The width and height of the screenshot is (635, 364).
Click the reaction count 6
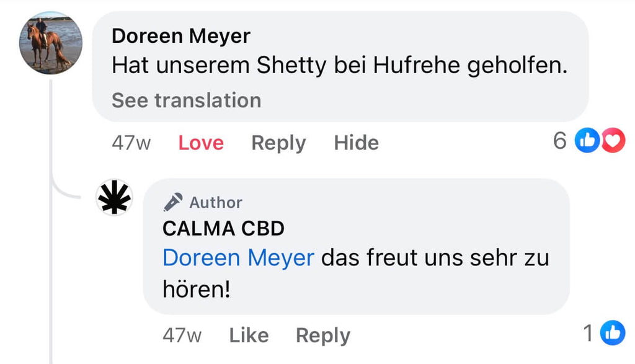click(560, 141)
